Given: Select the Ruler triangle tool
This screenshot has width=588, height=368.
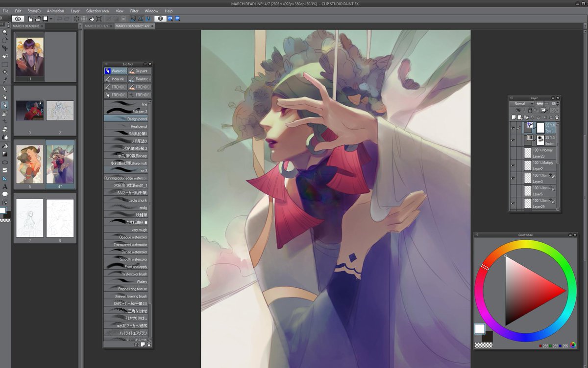Looking at the screenshot, I should pyautogui.click(x=5, y=178).
